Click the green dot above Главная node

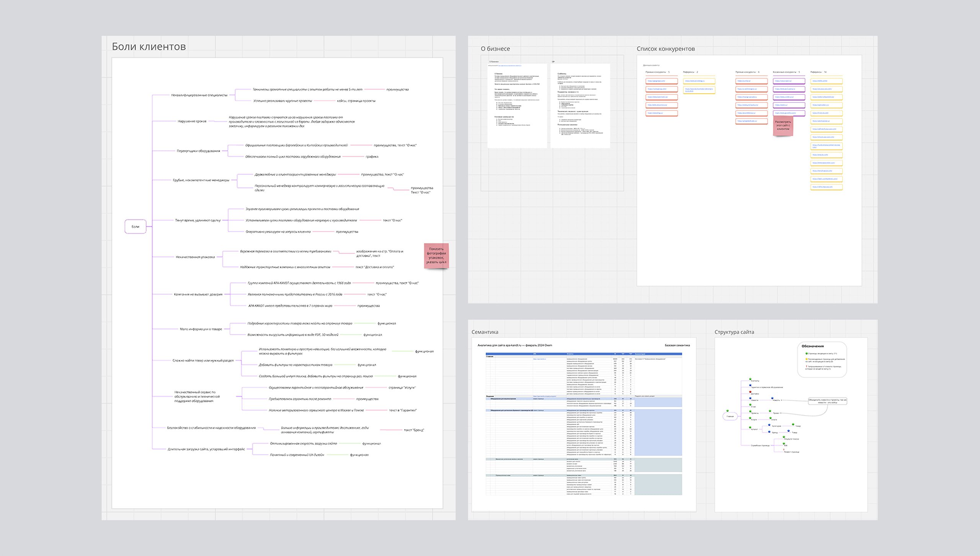(x=727, y=411)
